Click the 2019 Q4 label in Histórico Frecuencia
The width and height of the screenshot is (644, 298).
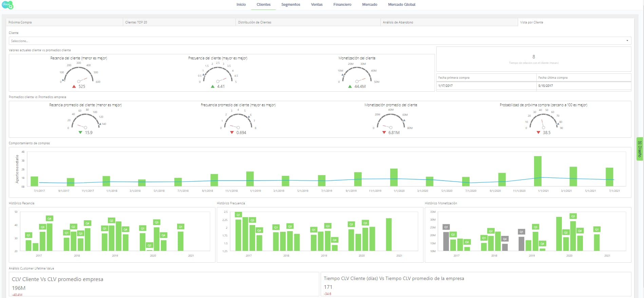coord(335,240)
